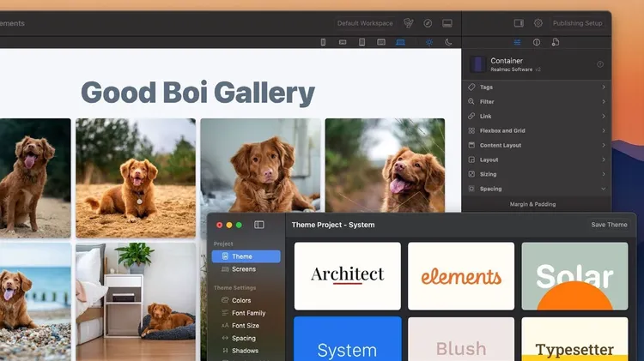This screenshot has height=361, width=644.
Task: Open the page document inspector tab
Action: [556, 42]
